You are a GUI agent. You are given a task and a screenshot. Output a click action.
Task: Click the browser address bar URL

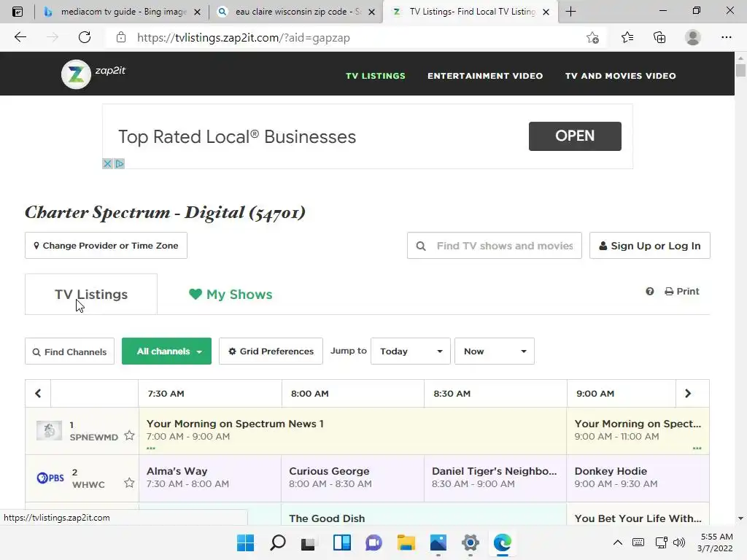click(x=244, y=38)
